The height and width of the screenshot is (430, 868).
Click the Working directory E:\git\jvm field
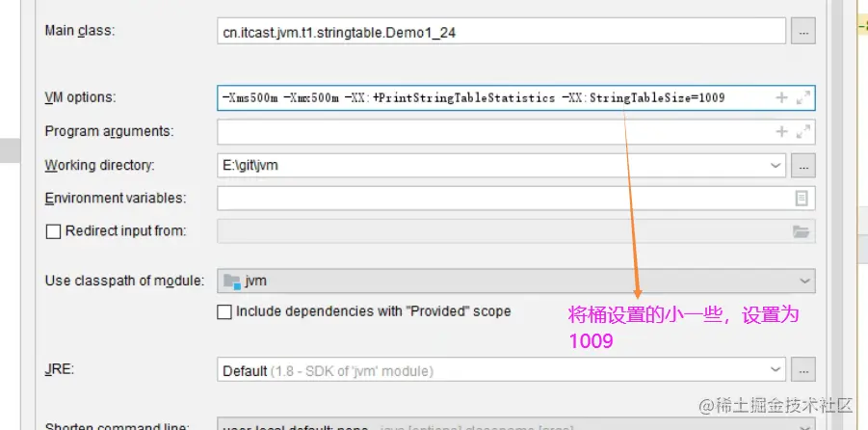tap(501, 165)
